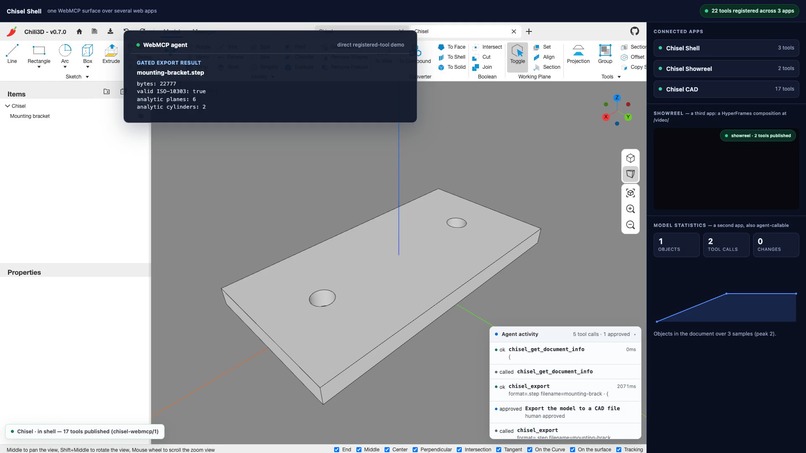Click the Objects statistic card
Screen dimensions: 806x453
(x=676, y=245)
